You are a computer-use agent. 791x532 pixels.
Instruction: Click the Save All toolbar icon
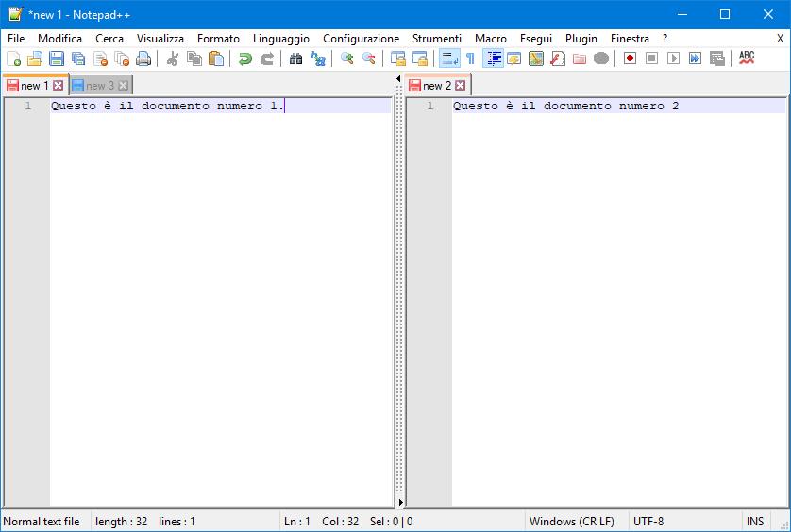pyautogui.click(x=78, y=58)
